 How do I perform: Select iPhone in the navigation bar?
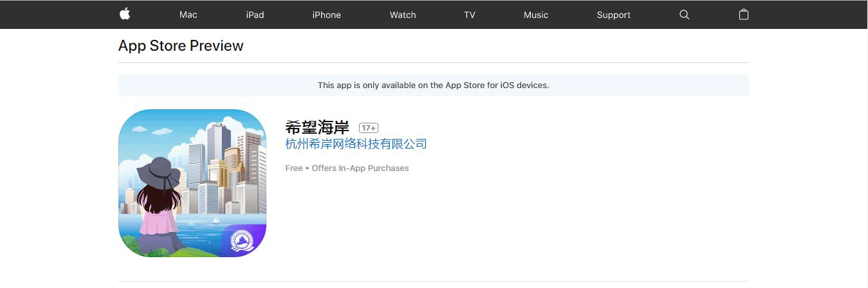pos(326,15)
